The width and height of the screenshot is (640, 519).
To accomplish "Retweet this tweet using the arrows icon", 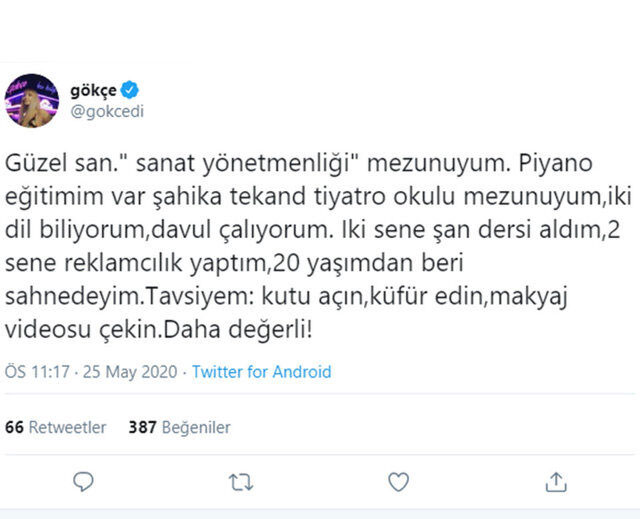I will click(241, 482).
